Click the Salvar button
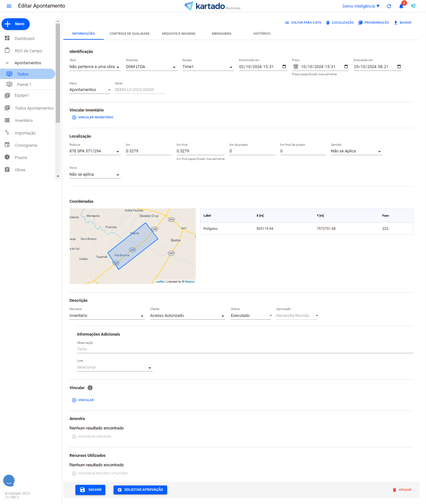426x504 pixels. point(90,490)
